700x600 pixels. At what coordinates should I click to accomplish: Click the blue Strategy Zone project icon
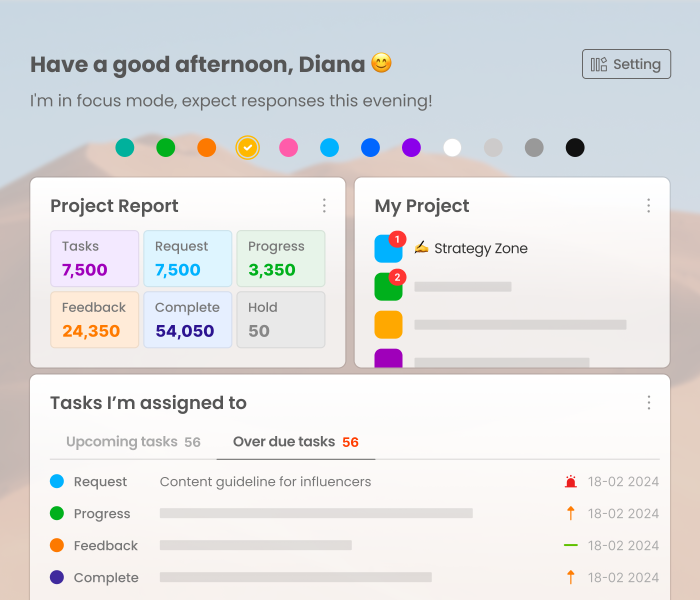(388, 249)
